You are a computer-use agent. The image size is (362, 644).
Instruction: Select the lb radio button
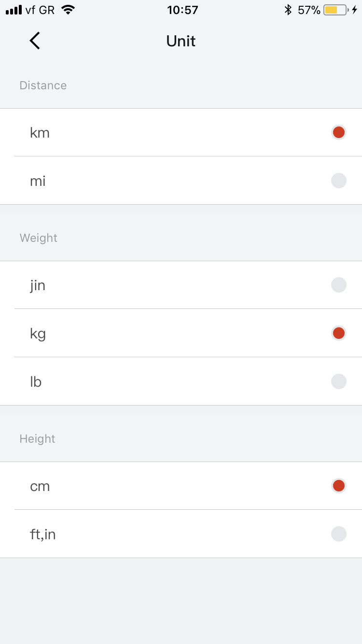point(339,381)
